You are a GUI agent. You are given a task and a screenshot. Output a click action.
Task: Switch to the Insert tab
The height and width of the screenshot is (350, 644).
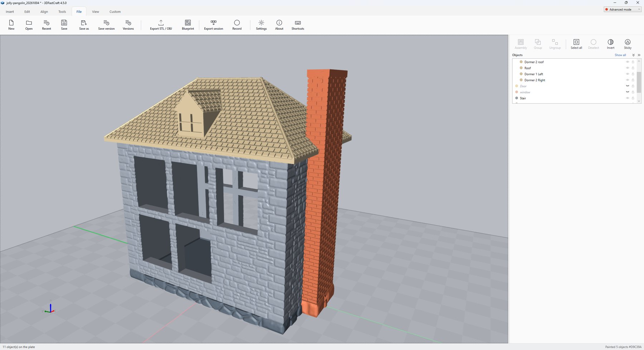pyautogui.click(x=10, y=12)
